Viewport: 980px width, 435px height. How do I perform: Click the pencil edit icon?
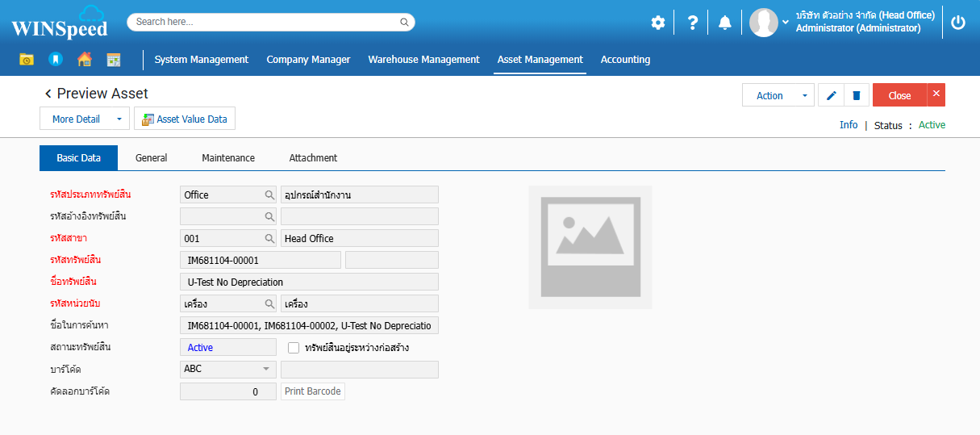pos(831,95)
